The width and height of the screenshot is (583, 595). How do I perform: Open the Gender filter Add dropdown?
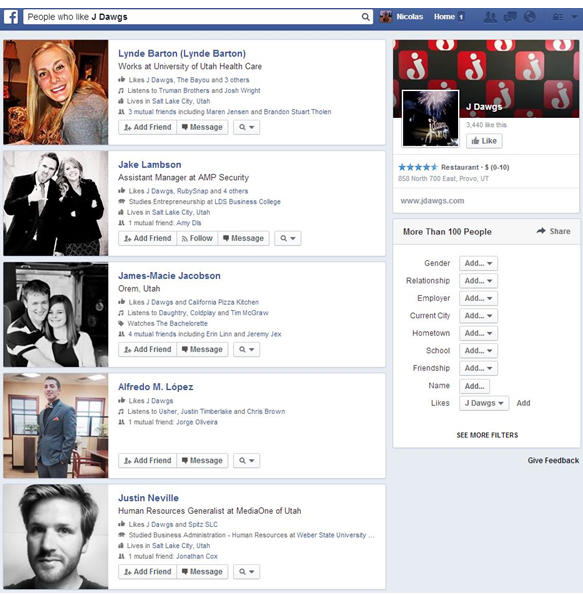click(478, 263)
